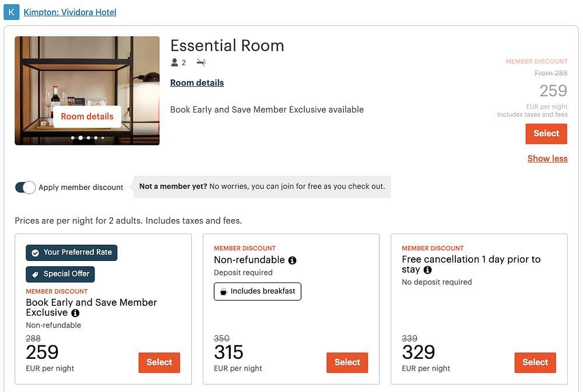Click the Book Early Exclusive info icon

coord(75,313)
